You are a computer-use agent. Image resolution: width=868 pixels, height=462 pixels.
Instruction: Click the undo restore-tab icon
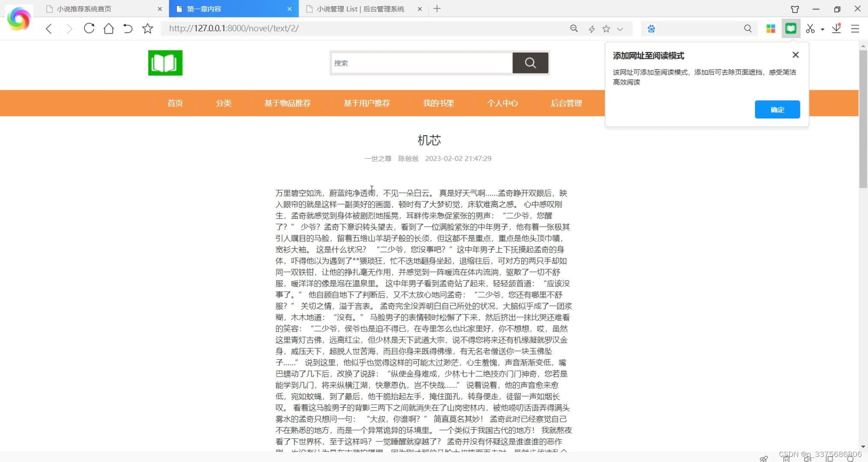[128, 29]
